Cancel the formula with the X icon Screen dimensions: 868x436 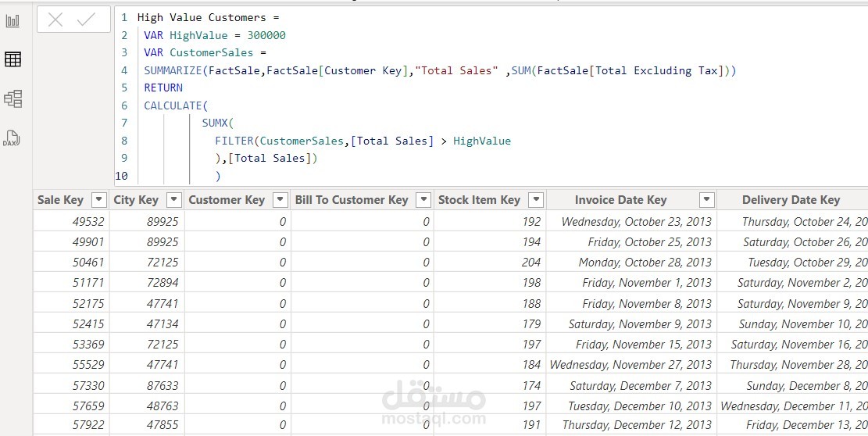(x=55, y=20)
